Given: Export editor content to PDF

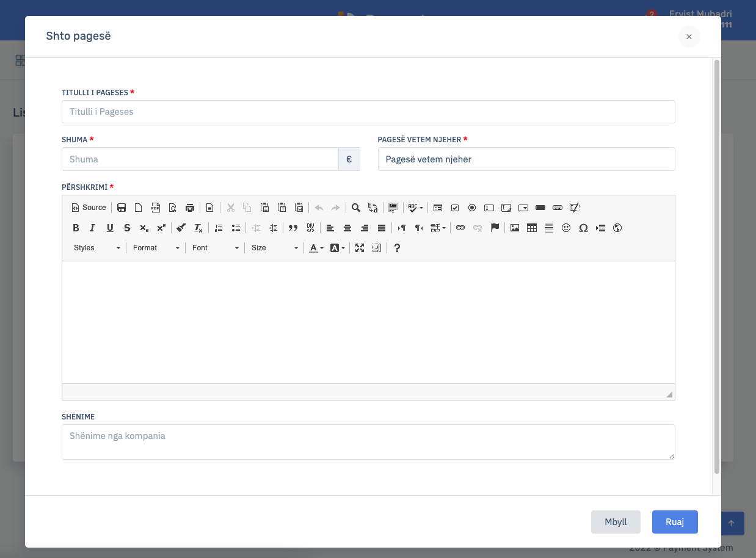Looking at the screenshot, I should [x=156, y=208].
